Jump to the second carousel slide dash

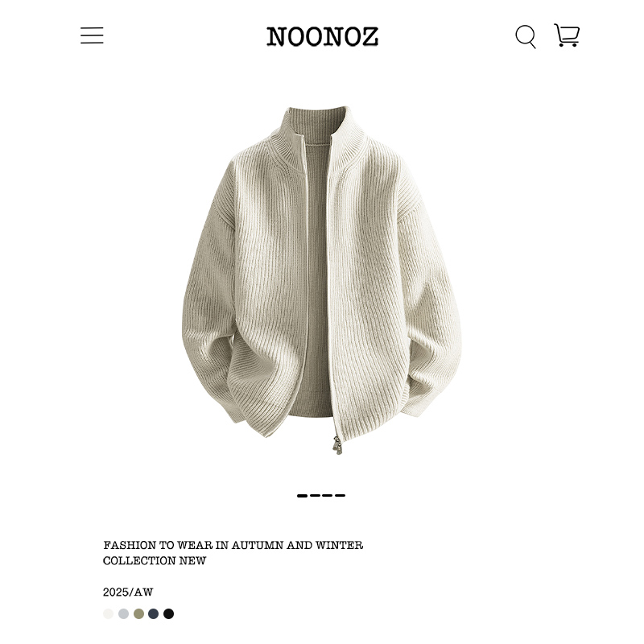click(315, 496)
